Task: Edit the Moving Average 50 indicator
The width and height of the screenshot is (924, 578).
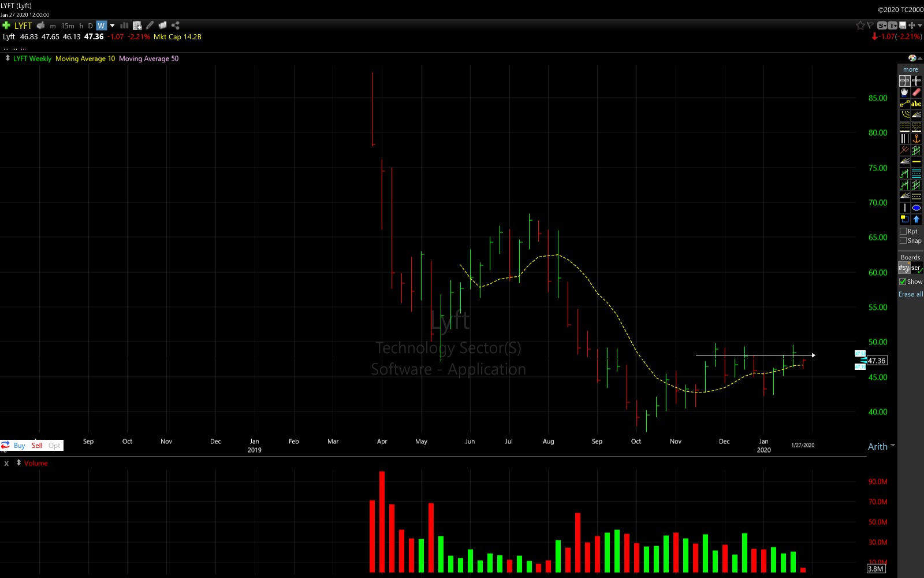Action: (148, 58)
